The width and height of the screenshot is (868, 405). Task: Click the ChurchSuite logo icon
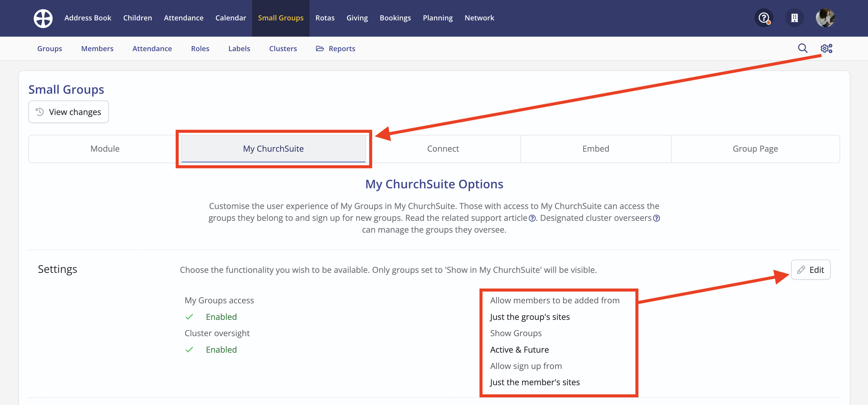click(x=43, y=18)
